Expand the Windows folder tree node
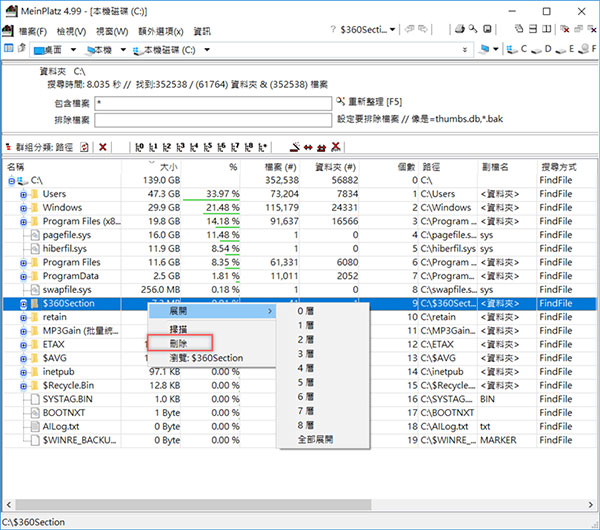The image size is (600, 530). click(23, 207)
